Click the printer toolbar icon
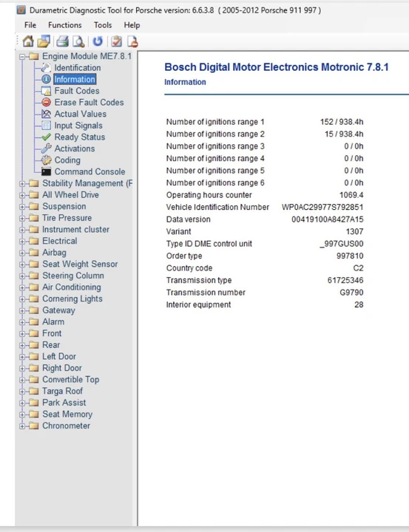This screenshot has width=409, height=532. click(63, 41)
